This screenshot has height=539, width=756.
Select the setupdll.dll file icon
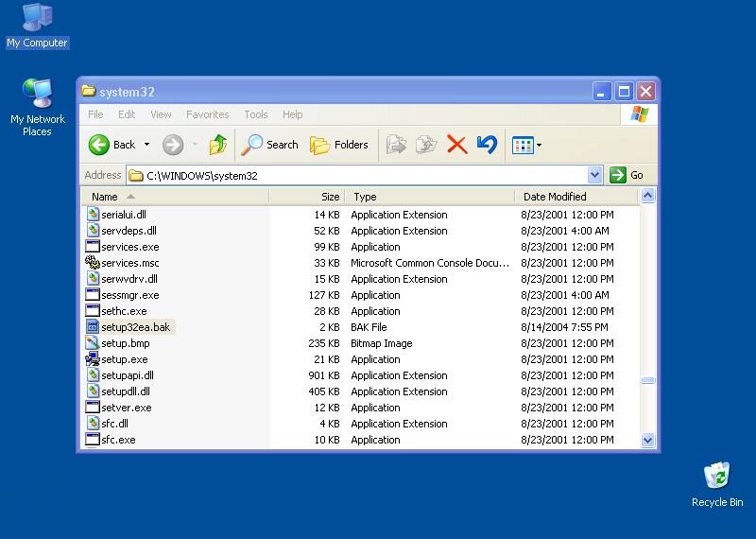(93, 391)
